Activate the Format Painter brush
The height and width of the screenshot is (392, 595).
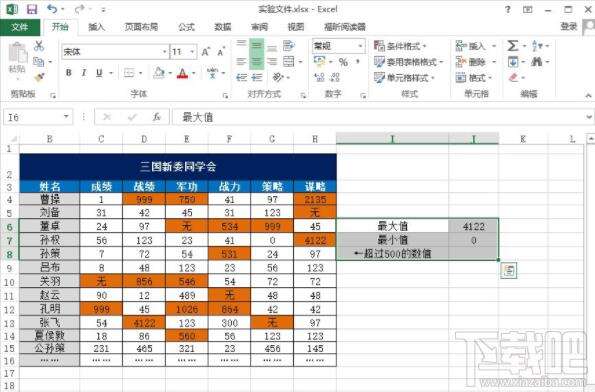pos(39,77)
